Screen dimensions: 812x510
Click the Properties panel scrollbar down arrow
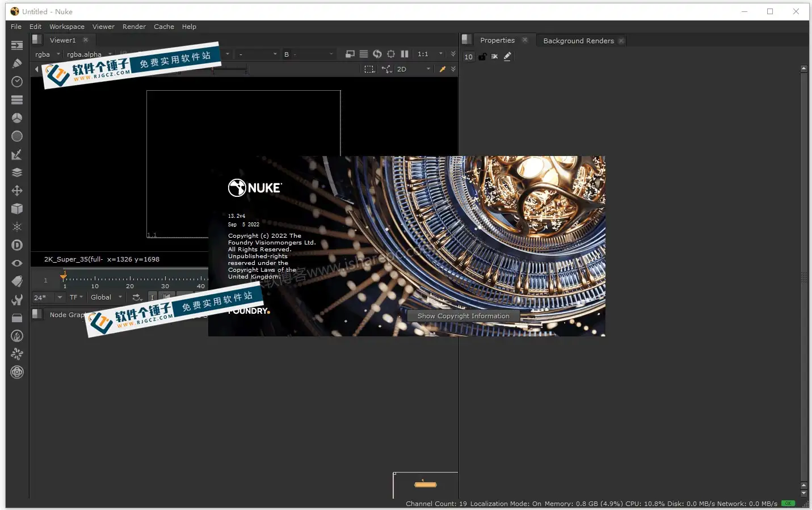[803, 493]
